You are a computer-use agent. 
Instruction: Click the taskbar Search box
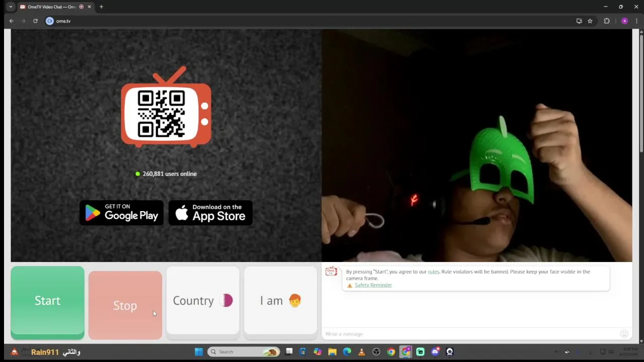click(244, 352)
